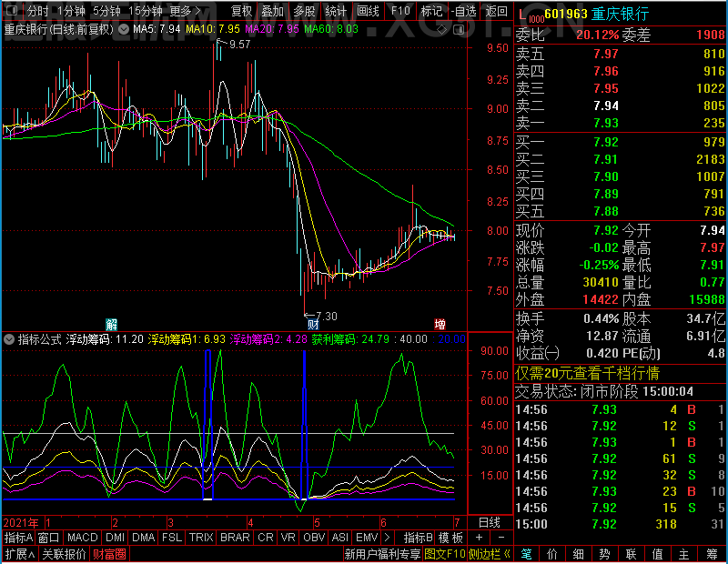Open F10 company information

pyautogui.click(x=400, y=10)
